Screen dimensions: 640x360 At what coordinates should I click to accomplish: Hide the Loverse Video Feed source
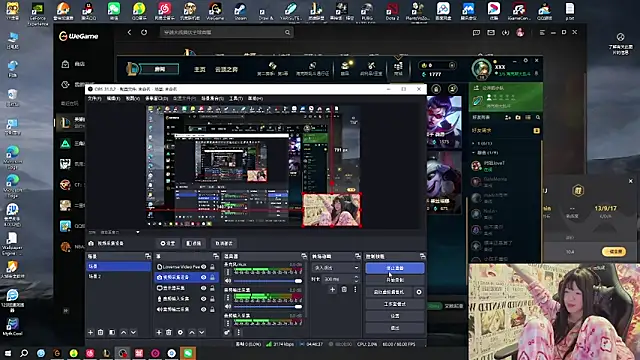204,267
